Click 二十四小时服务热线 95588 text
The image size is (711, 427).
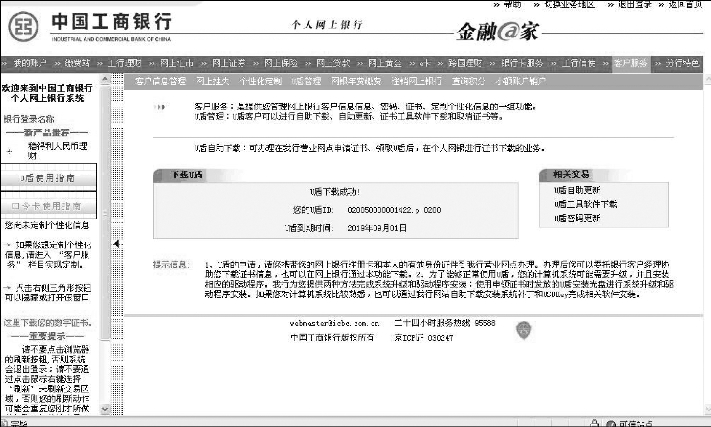pos(444,323)
